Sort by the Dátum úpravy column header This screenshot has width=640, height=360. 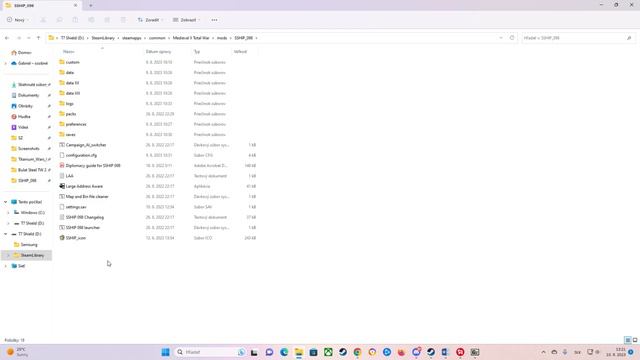(158, 52)
